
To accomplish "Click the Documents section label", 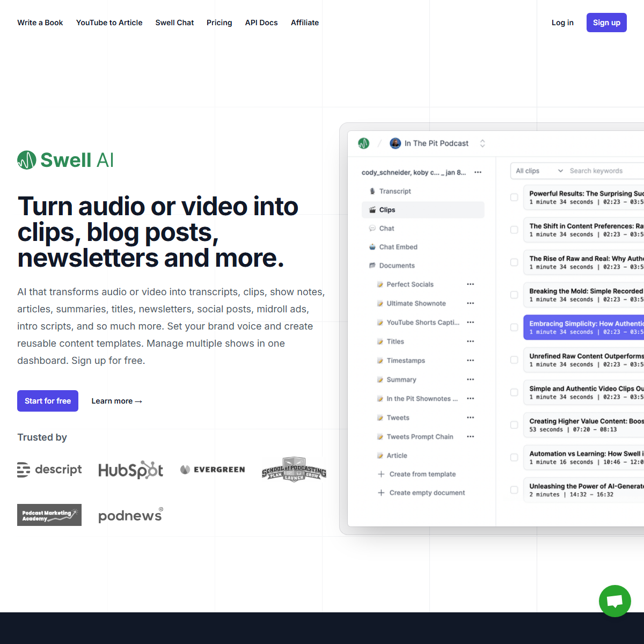I will (x=397, y=266).
